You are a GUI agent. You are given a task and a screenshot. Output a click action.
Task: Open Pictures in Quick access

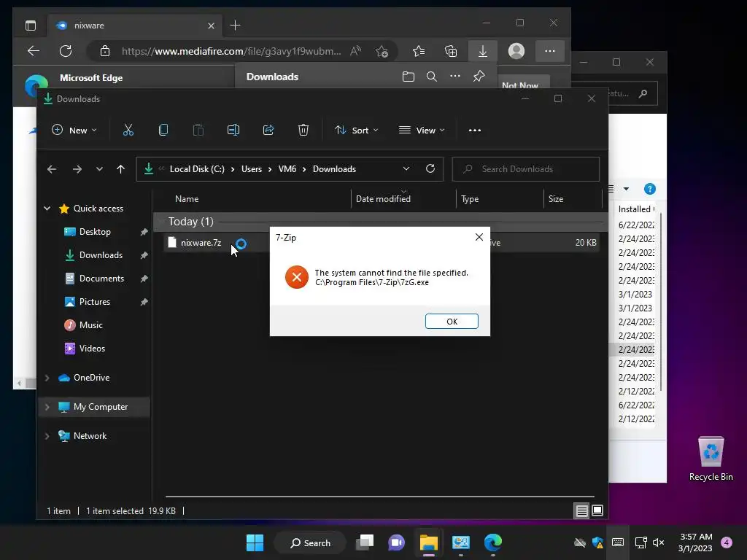pos(94,302)
